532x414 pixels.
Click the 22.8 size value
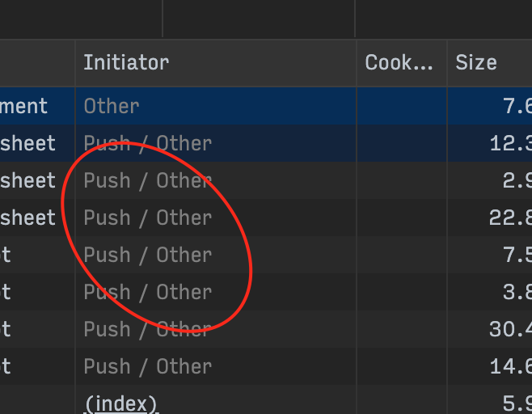pos(511,218)
